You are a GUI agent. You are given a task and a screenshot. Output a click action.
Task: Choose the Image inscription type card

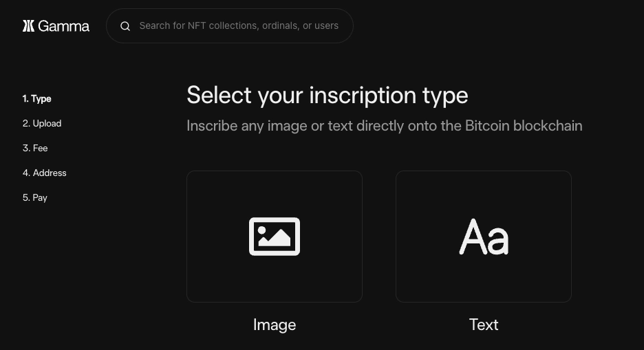[x=275, y=237]
